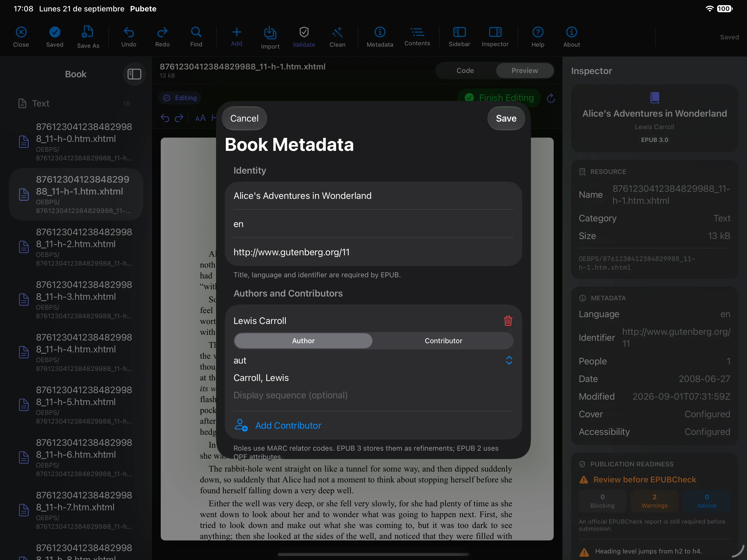The height and width of the screenshot is (560, 747).
Task: Click the Finish Editing button
Action: pos(499,98)
